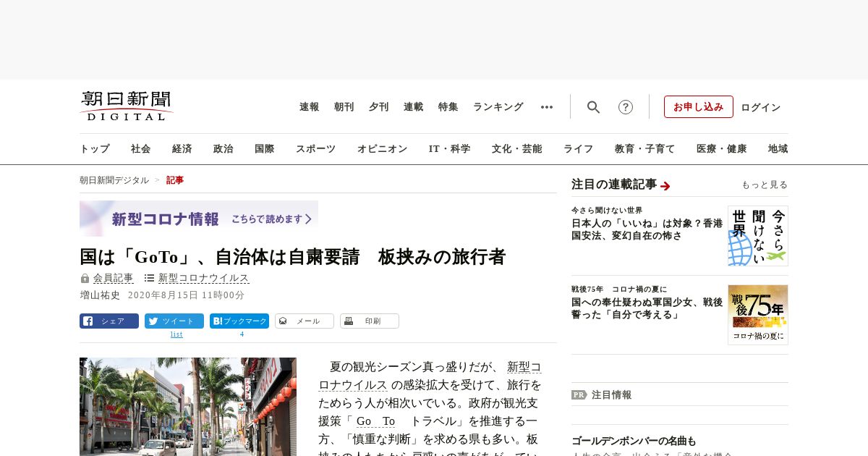
Task: Click the Go To link in article text
Action: pos(375,421)
